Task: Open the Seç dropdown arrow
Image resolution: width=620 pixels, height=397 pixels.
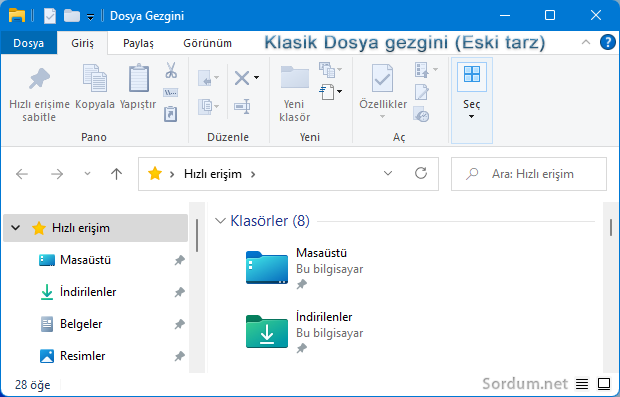Action: pos(471,117)
